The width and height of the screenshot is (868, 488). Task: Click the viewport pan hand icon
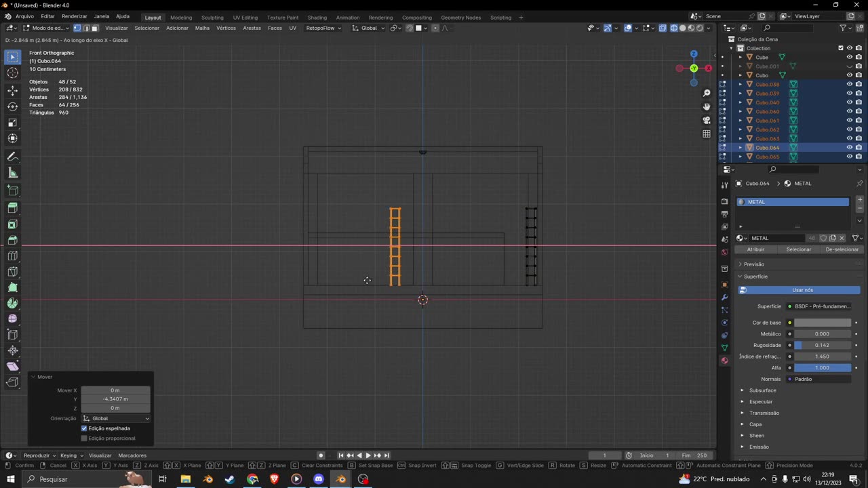pos(707,106)
